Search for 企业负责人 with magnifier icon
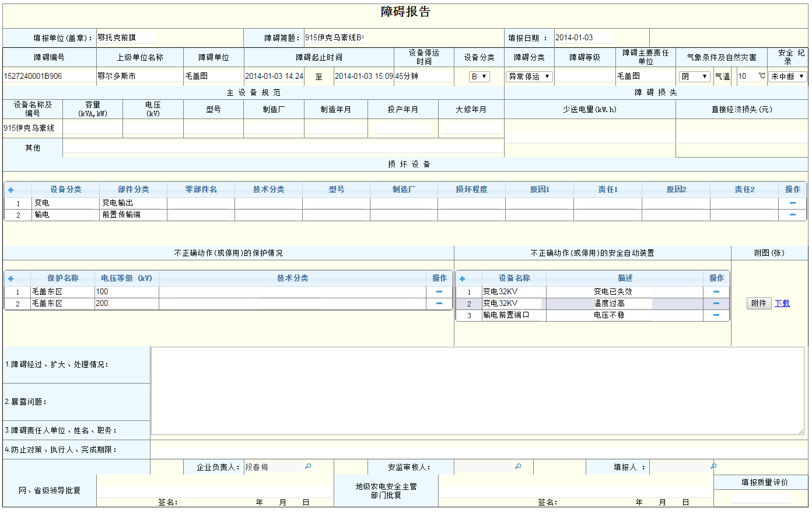Screen dimensions: 812x512 [x=308, y=466]
